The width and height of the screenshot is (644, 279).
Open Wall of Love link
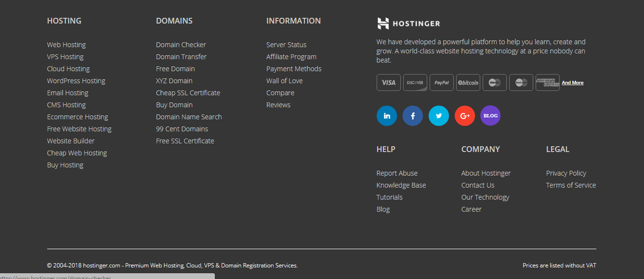coord(285,81)
